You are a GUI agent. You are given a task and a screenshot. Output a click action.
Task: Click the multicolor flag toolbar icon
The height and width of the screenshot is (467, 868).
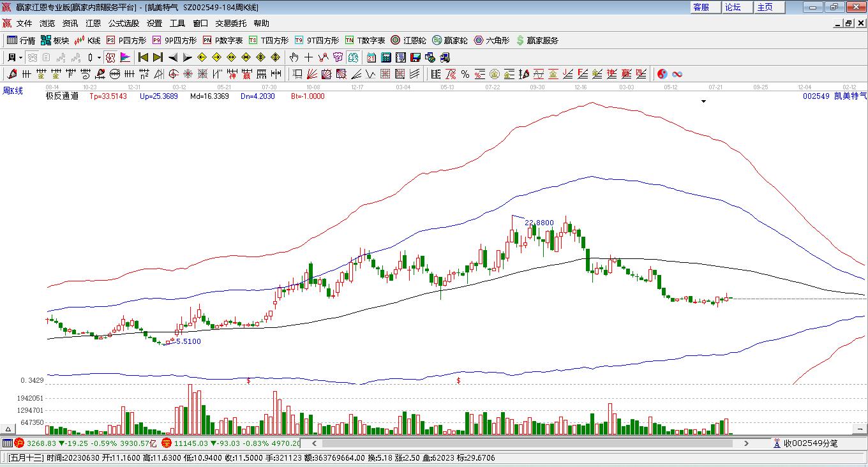coord(125,57)
